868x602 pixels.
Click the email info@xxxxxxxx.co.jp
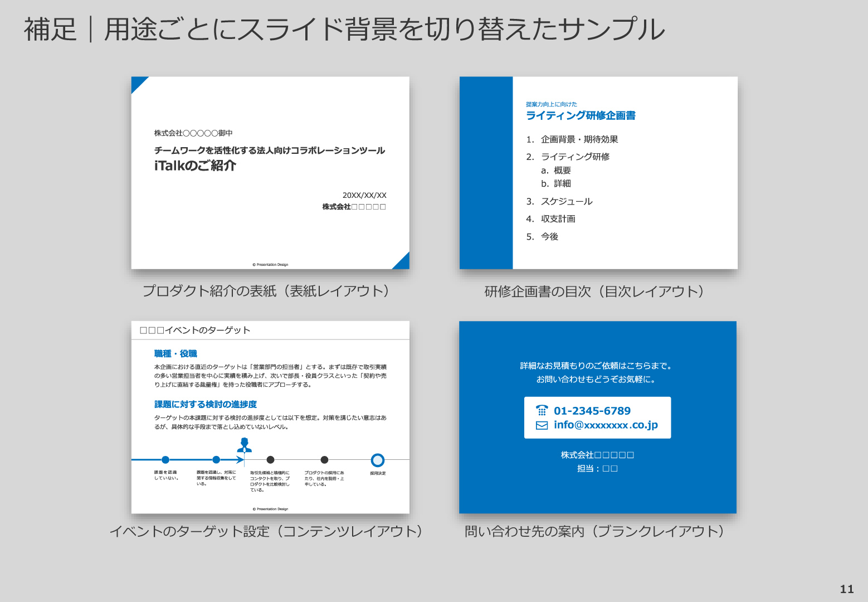pyautogui.click(x=606, y=425)
